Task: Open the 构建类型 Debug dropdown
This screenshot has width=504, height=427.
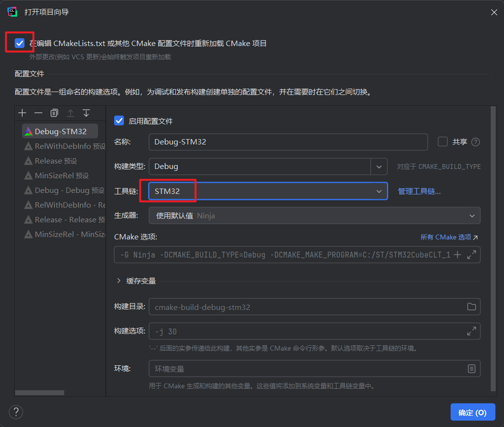Action: click(379, 166)
